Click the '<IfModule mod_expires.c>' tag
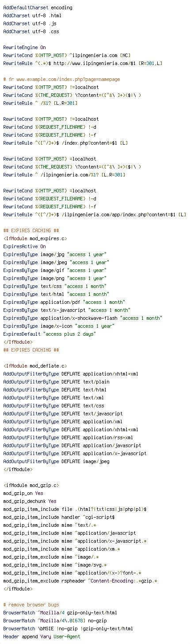Screen dimensions: 190x644 point(35,238)
